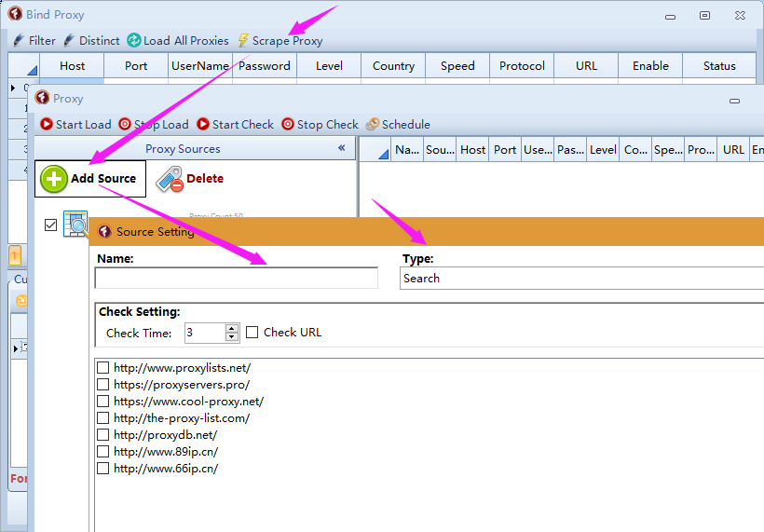The width and height of the screenshot is (764, 532).
Task: Enable the Check URL checkbox
Action: click(252, 333)
